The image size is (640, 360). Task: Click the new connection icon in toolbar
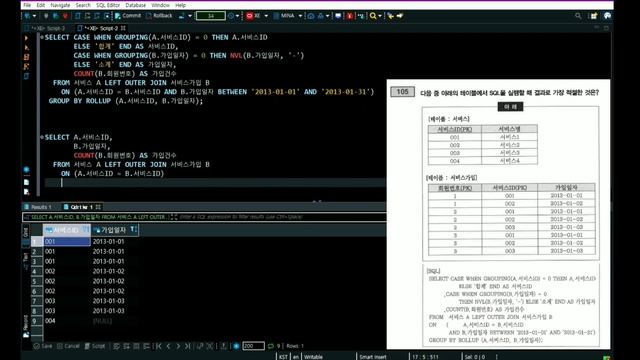pos(27,16)
